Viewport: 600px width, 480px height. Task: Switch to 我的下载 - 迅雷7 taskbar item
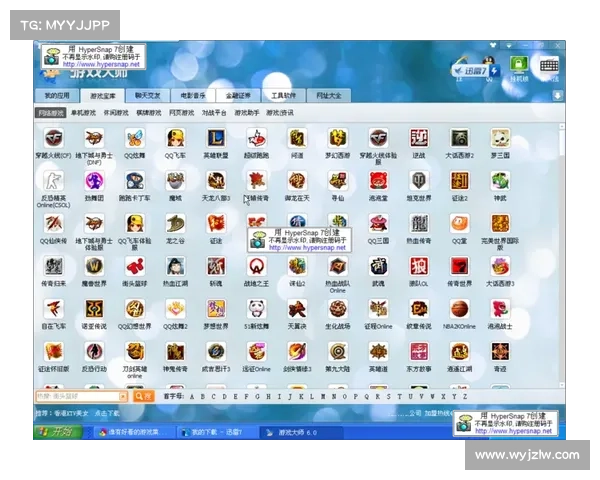[217, 433]
